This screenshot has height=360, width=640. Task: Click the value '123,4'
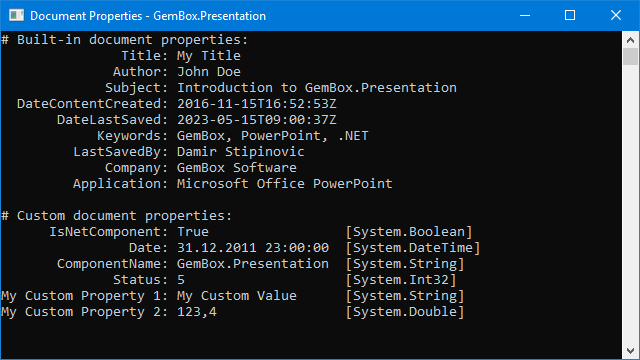[x=197, y=312]
